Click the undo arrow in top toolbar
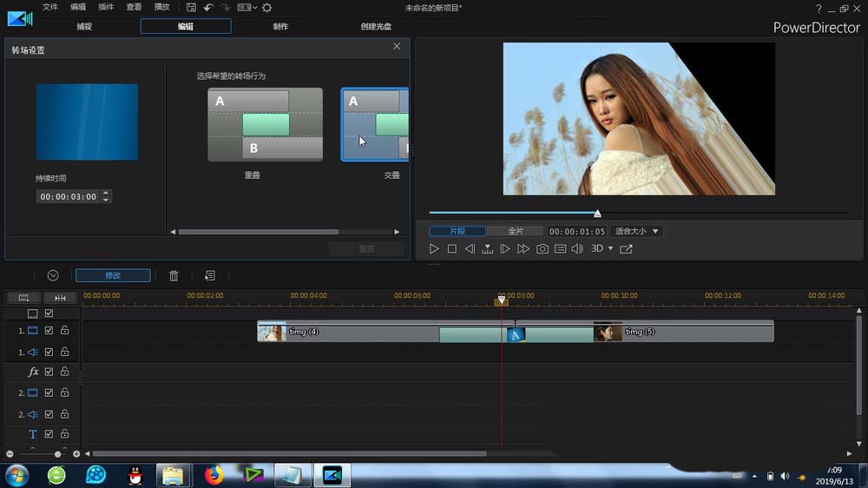The width and height of the screenshot is (868, 488). tap(208, 7)
